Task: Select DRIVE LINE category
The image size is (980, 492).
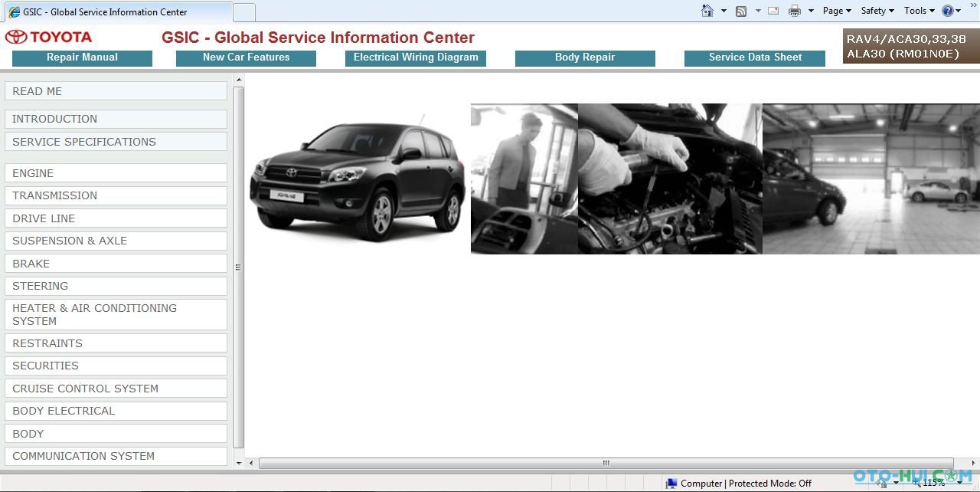Action: click(116, 218)
